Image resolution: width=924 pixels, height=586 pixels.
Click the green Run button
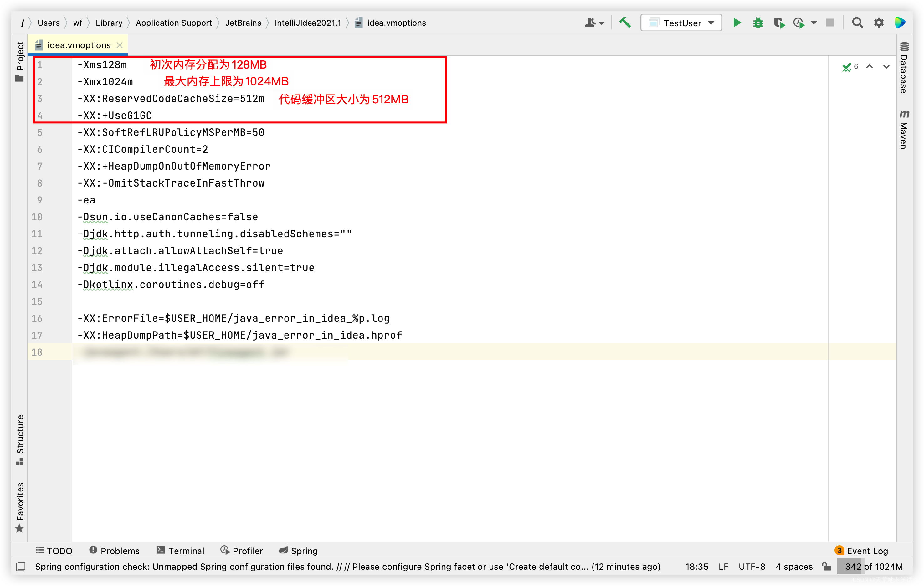(737, 23)
